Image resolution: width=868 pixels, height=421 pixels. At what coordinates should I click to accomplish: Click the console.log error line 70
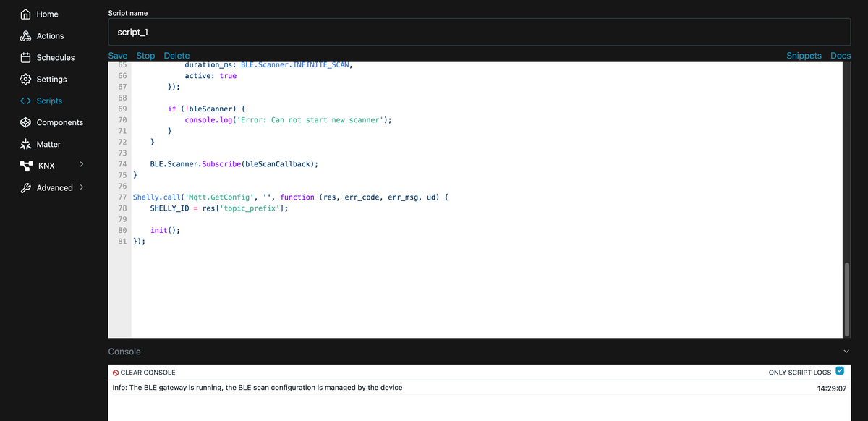(x=288, y=120)
